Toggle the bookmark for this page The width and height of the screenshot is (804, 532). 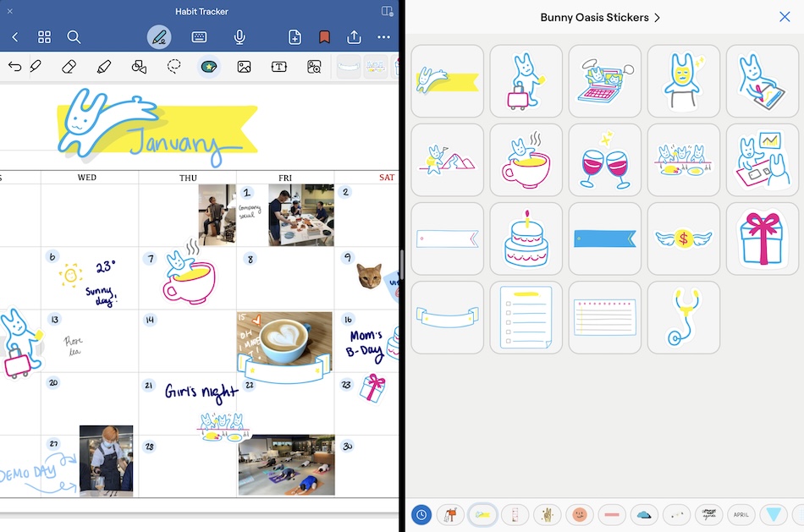pos(324,37)
